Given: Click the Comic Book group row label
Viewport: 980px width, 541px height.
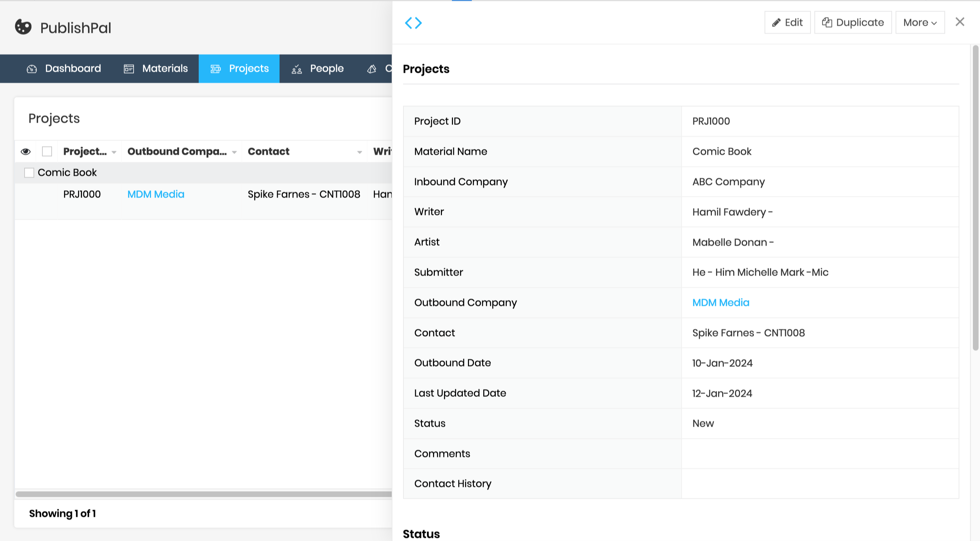Looking at the screenshot, I should (x=67, y=172).
